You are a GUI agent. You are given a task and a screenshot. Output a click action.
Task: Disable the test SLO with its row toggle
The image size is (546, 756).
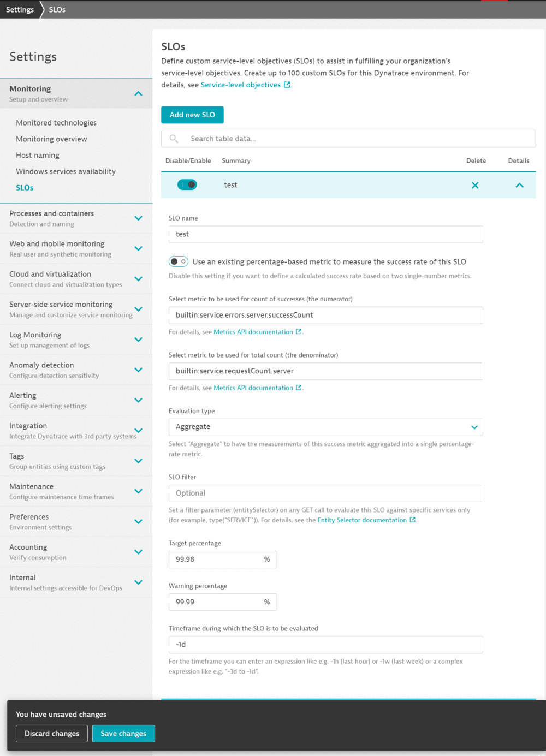click(187, 184)
